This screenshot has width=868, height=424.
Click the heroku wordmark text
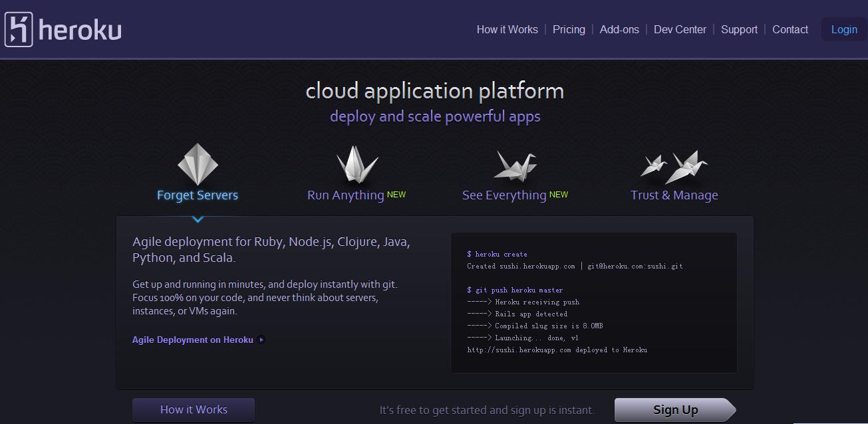80,30
